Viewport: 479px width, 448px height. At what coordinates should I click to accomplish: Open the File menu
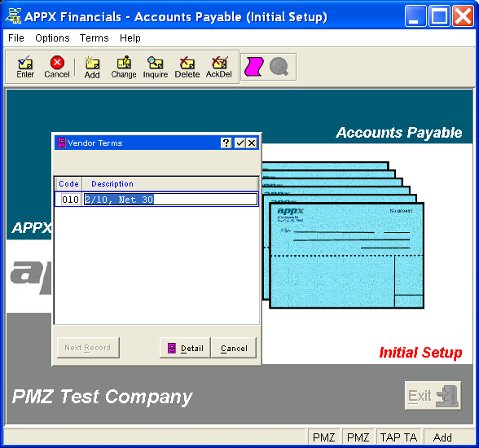[16, 38]
